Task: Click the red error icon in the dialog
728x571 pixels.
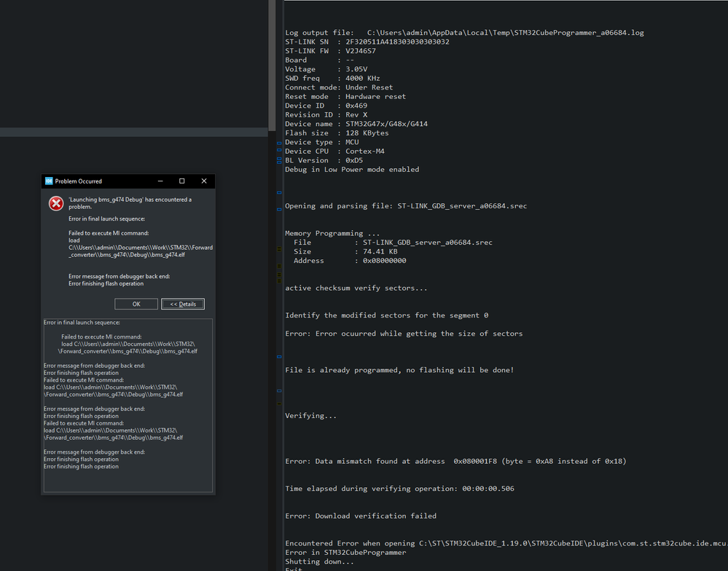Action: point(56,203)
